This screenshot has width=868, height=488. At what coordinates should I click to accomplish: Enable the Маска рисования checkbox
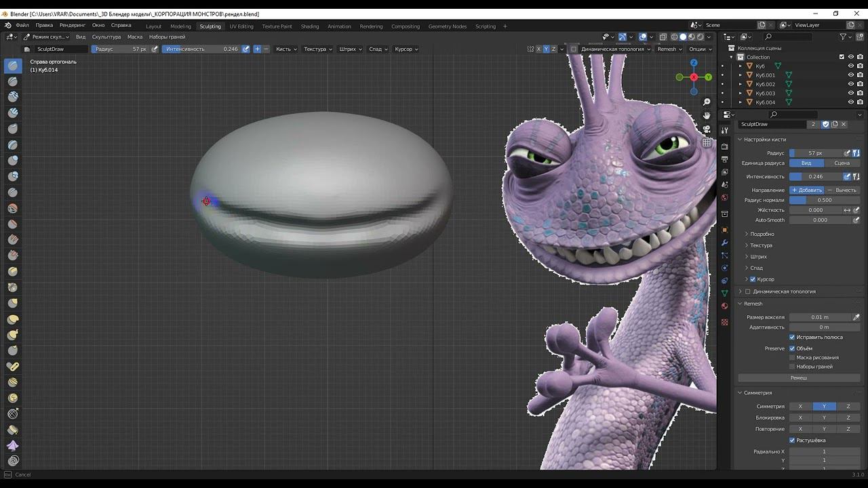pyautogui.click(x=791, y=357)
